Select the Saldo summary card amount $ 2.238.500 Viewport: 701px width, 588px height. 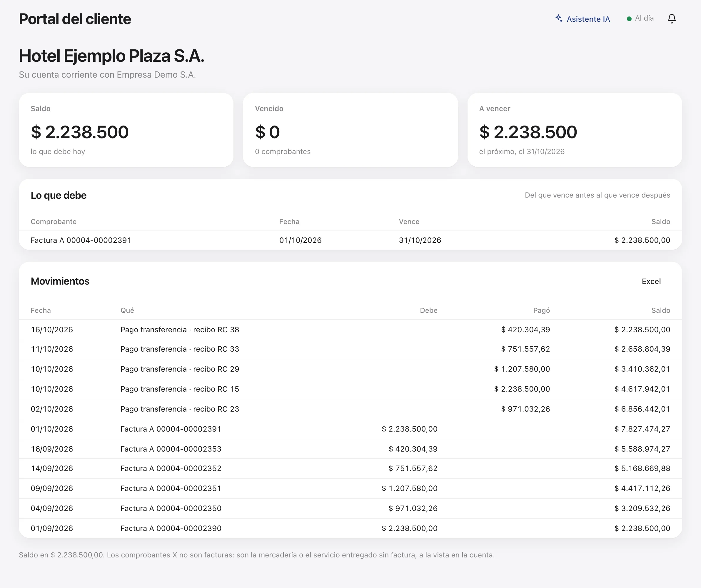pyautogui.click(x=79, y=132)
